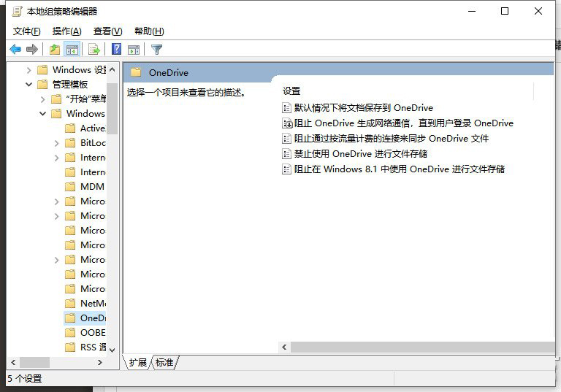Switch to the 标准 tab
The image size is (561, 392).
tap(164, 363)
